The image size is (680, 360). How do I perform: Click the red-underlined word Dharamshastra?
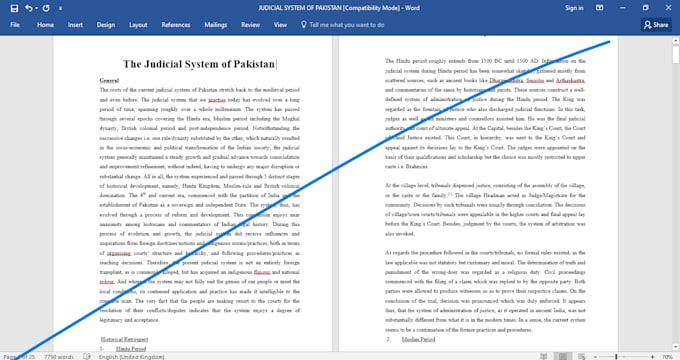tap(506, 80)
